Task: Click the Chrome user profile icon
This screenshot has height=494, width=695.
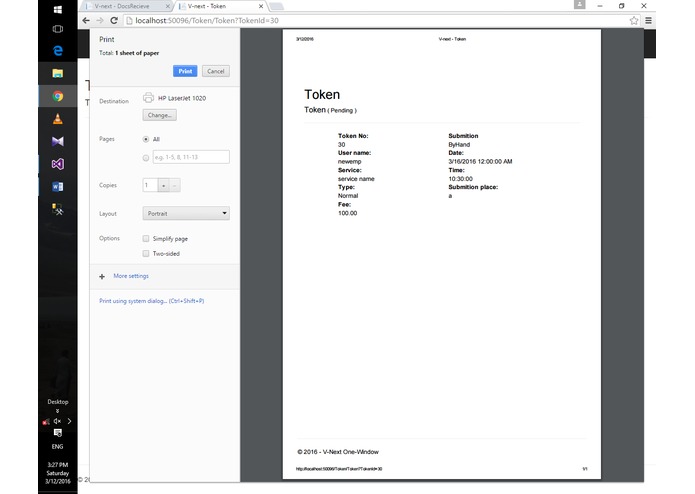Action: tap(579, 5)
